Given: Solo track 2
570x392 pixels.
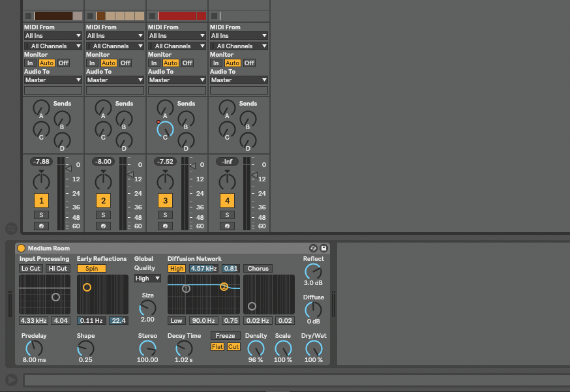Looking at the screenshot, I should point(102,213).
